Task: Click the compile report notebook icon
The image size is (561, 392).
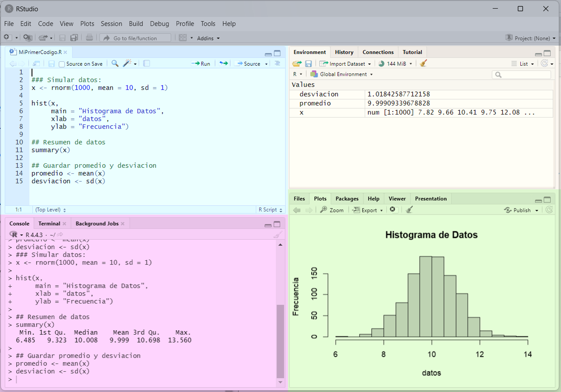Action: [x=146, y=64]
